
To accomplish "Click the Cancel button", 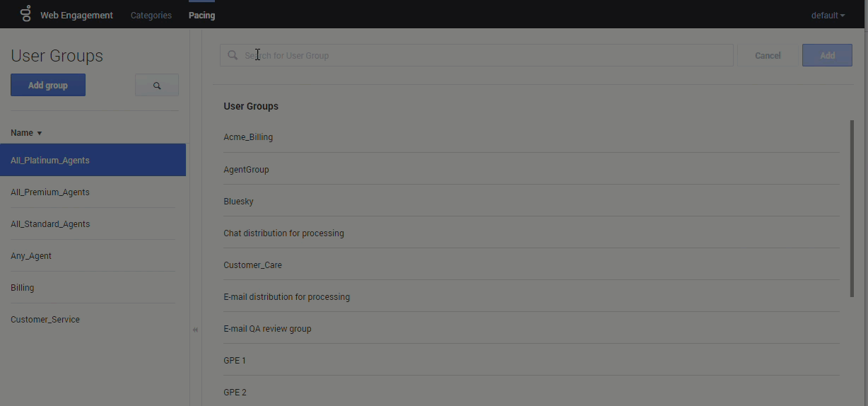I will [x=768, y=55].
